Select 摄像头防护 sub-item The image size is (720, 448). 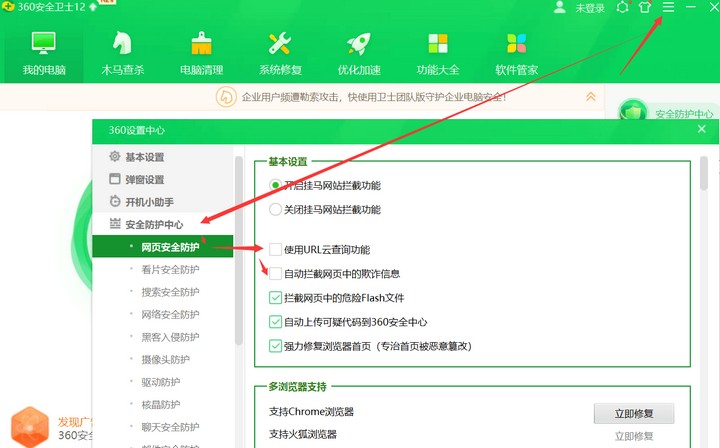(163, 359)
